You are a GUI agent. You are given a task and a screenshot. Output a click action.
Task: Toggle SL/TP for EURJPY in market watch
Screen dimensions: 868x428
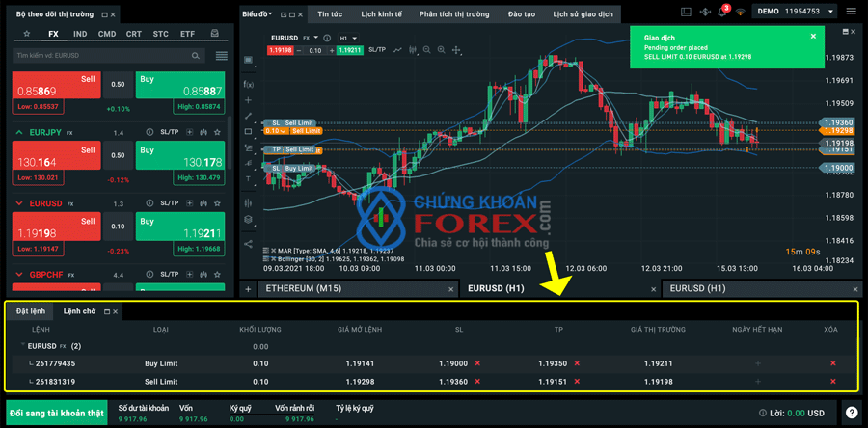coord(170,133)
